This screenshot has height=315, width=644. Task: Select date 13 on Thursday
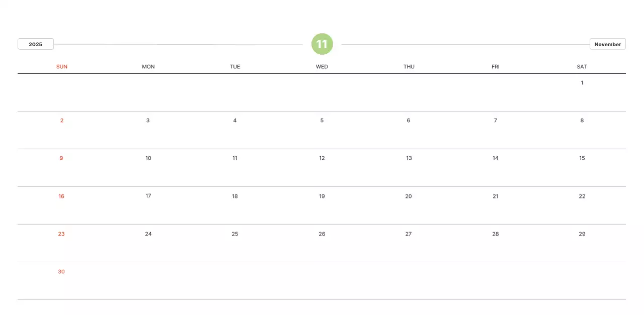[x=409, y=158]
